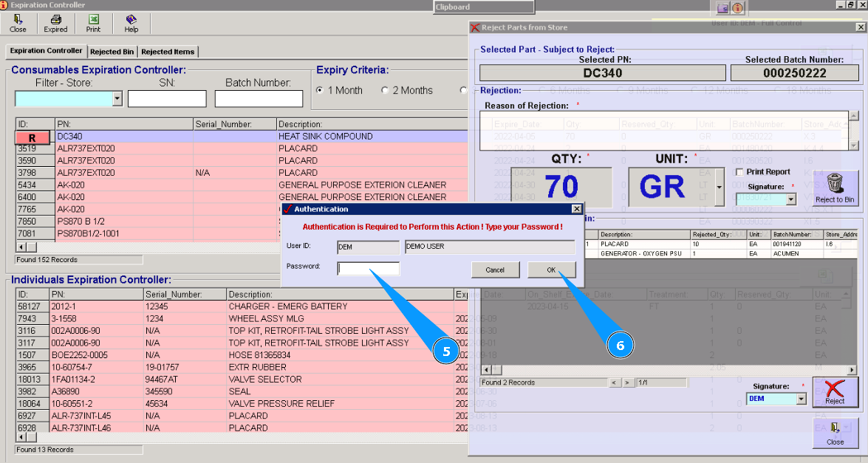
Task: Select the 2 Months expiry option
Action: tap(385, 91)
